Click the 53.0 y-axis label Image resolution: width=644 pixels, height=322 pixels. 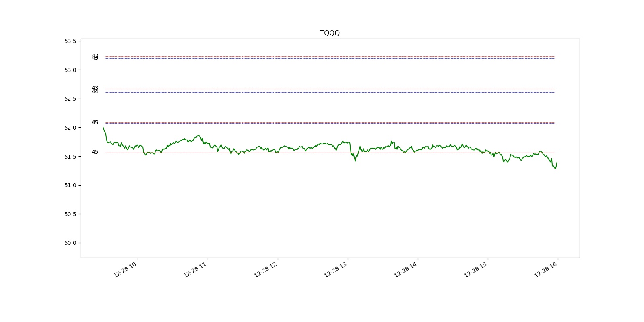(x=70, y=70)
